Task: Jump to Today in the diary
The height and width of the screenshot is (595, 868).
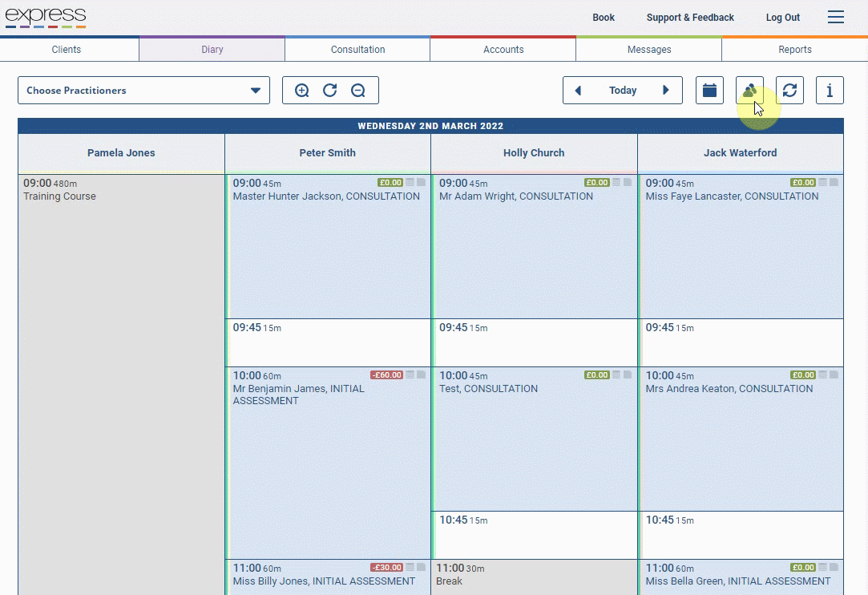Action: 623,91
